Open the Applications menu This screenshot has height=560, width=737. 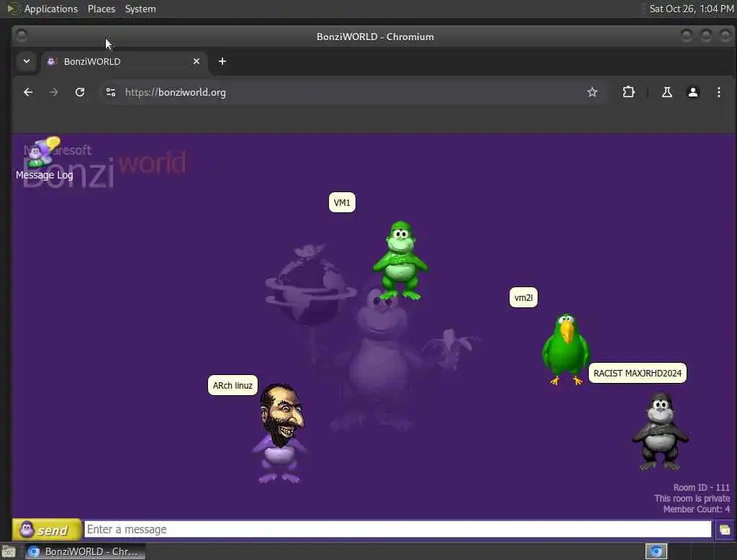click(x=51, y=9)
